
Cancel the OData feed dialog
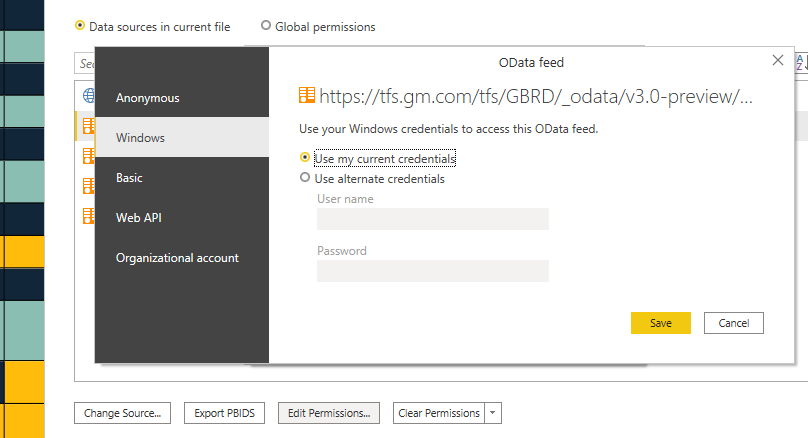pos(734,323)
